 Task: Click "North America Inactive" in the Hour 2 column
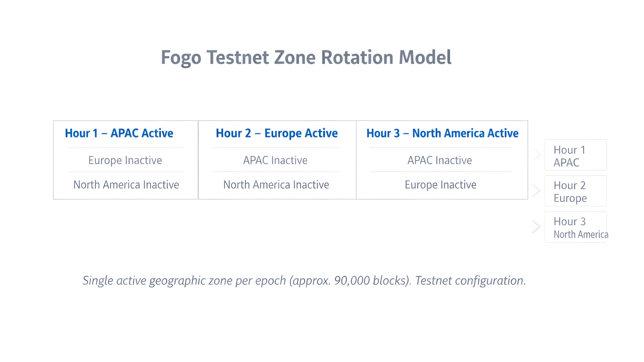coord(276,185)
